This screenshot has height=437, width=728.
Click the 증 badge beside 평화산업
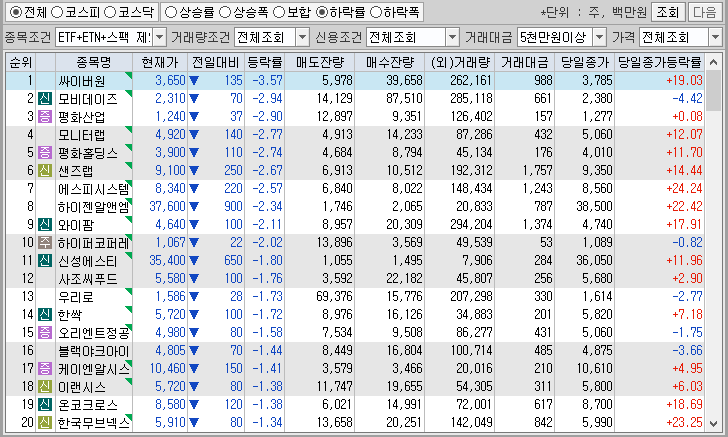click(45, 117)
